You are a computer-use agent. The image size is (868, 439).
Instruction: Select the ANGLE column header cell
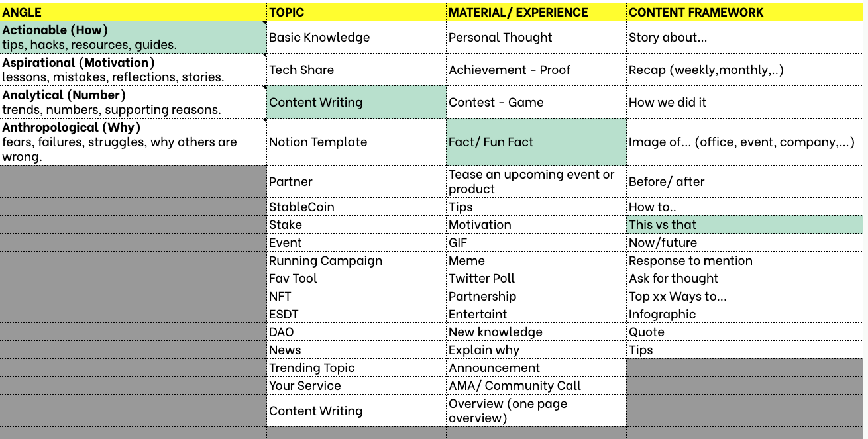[133, 12]
